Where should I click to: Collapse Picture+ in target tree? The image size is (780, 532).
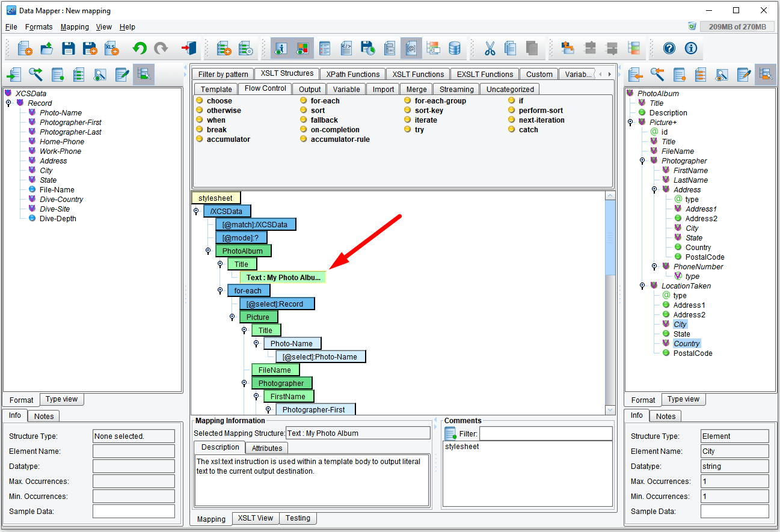coord(630,123)
